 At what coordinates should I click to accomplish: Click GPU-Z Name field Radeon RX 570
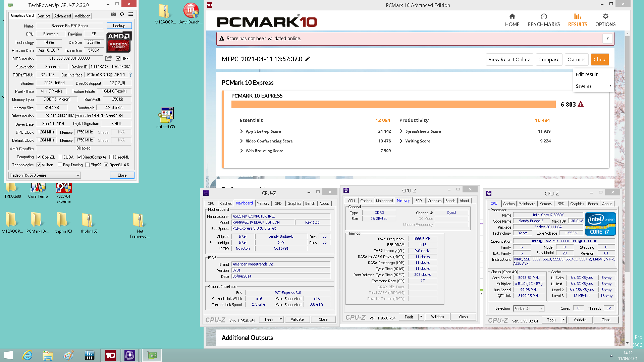tap(69, 26)
